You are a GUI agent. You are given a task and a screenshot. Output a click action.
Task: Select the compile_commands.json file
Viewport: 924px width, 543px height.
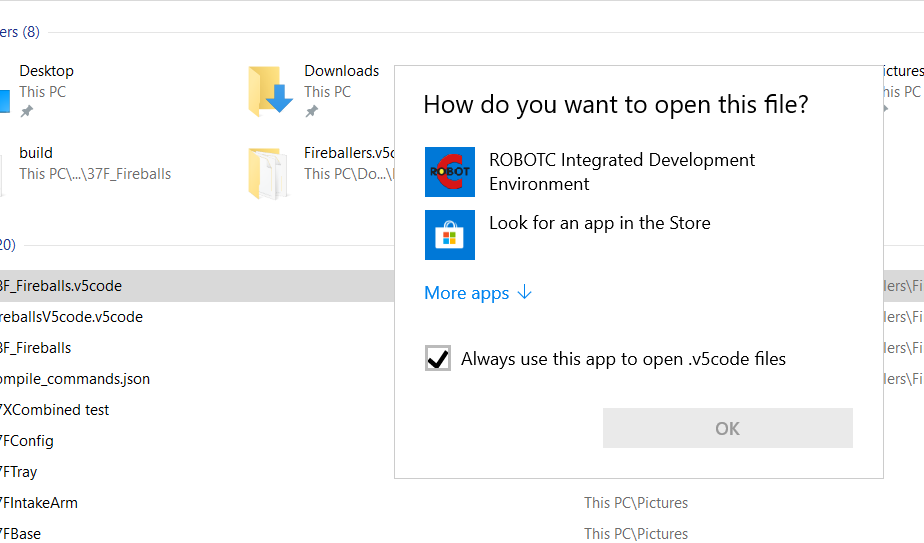point(75,379)
